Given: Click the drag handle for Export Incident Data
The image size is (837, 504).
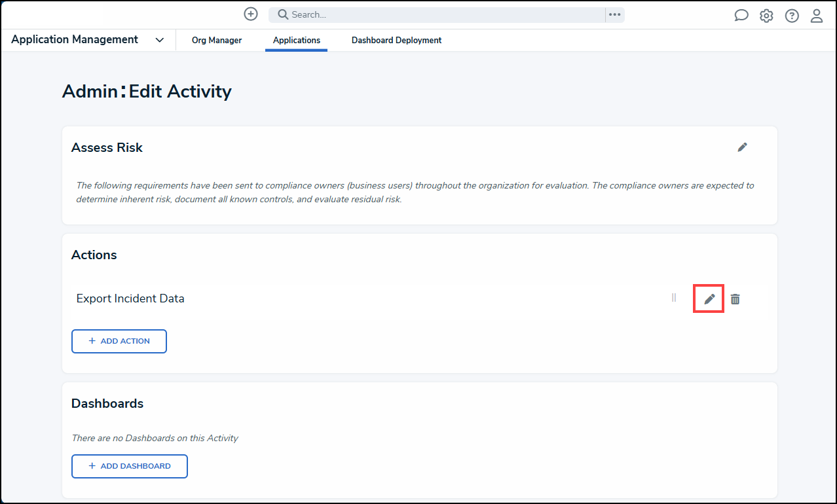Looking at the screenshot, I should click(674, 298).
